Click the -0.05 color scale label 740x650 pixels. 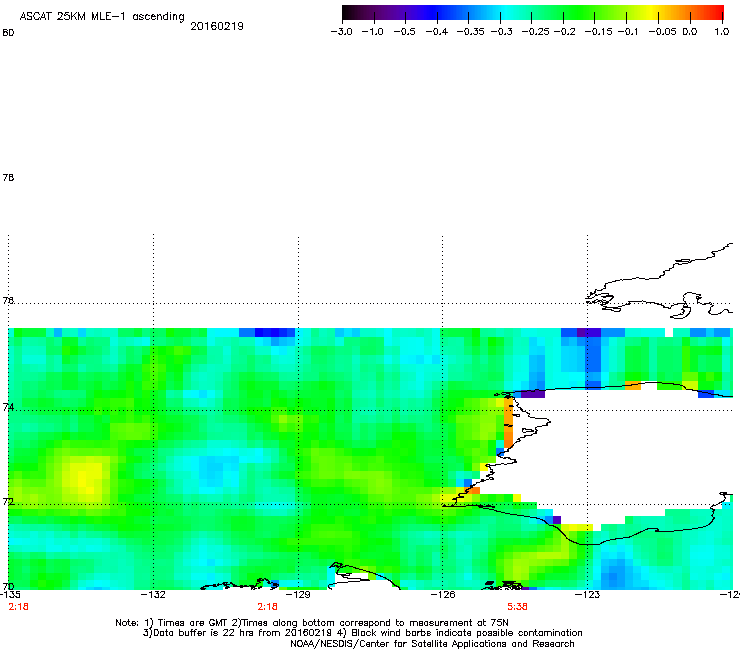(x=663, y=32)
